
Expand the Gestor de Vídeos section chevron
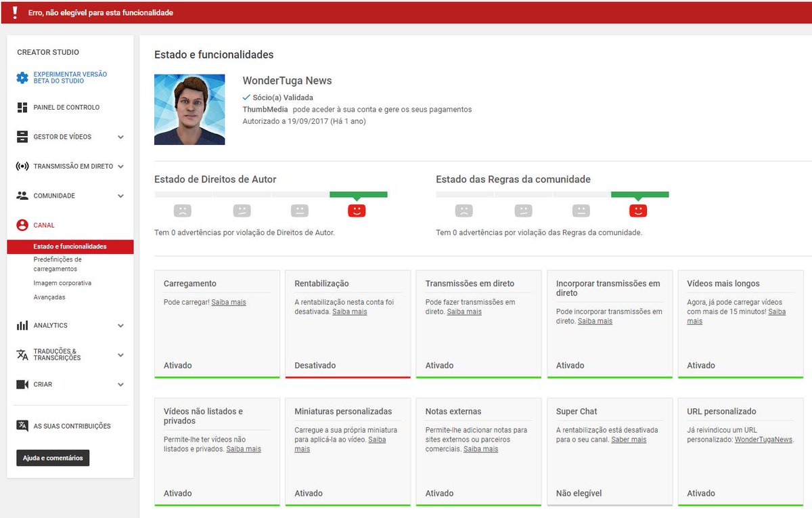[x=120, y=137]
